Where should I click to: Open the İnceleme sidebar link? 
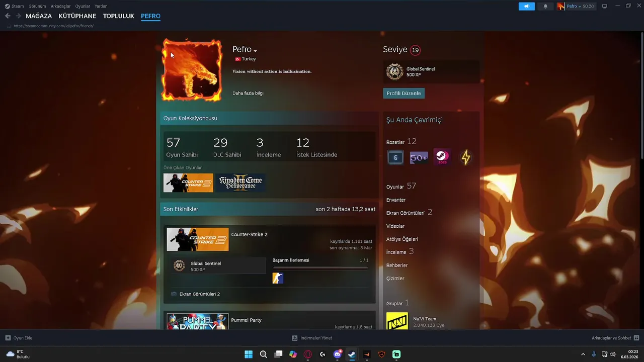pos(396,252)
